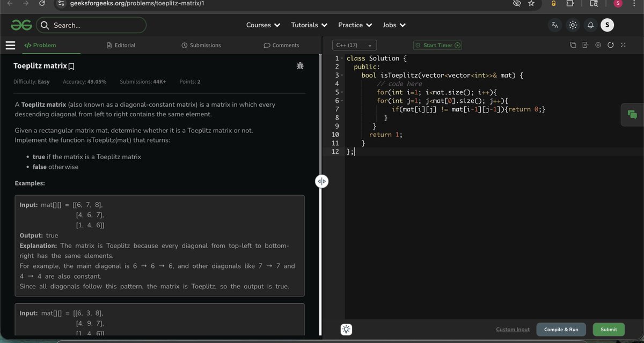Screen dimensions: 644x343
Task: Open the language translate option
Action: (x=555, y=25)
